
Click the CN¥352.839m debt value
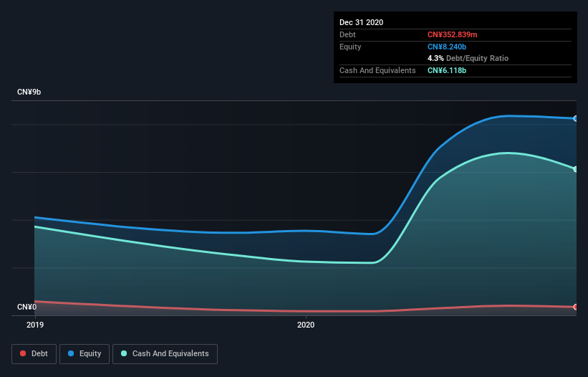(452, 34)
